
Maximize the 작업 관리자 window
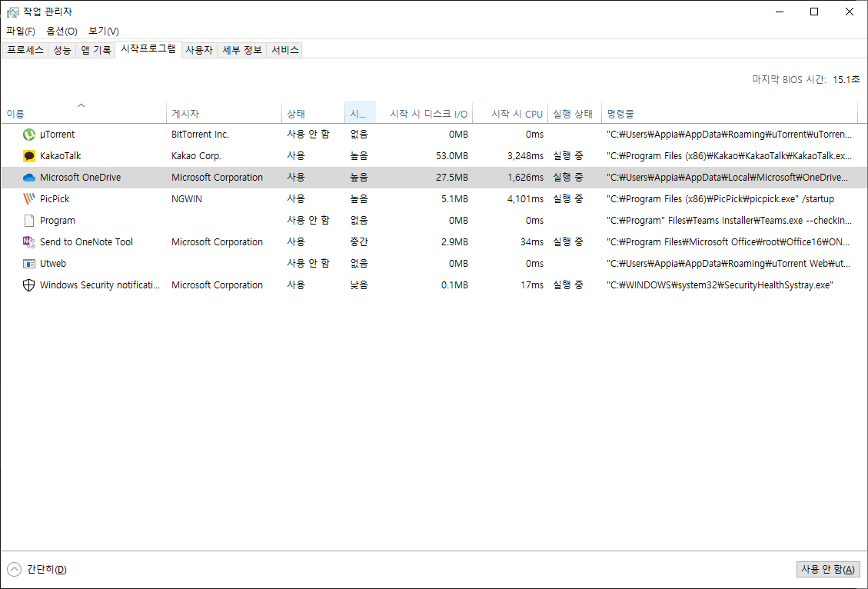[x=813, y=12]
